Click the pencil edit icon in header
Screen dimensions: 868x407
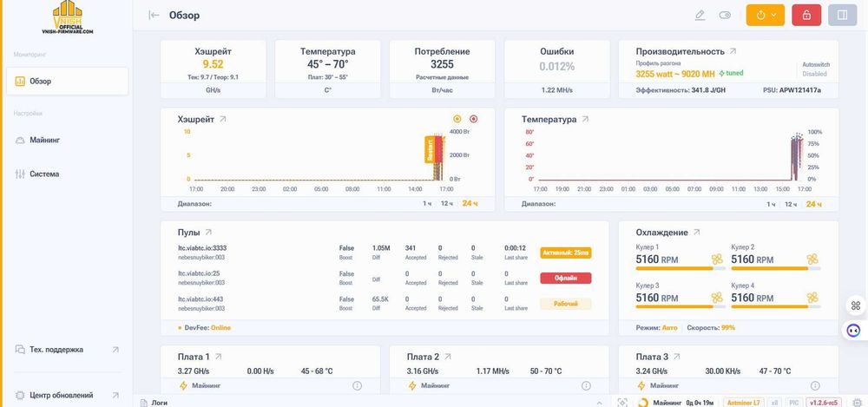pyautogui.click(x=700, y=16)
